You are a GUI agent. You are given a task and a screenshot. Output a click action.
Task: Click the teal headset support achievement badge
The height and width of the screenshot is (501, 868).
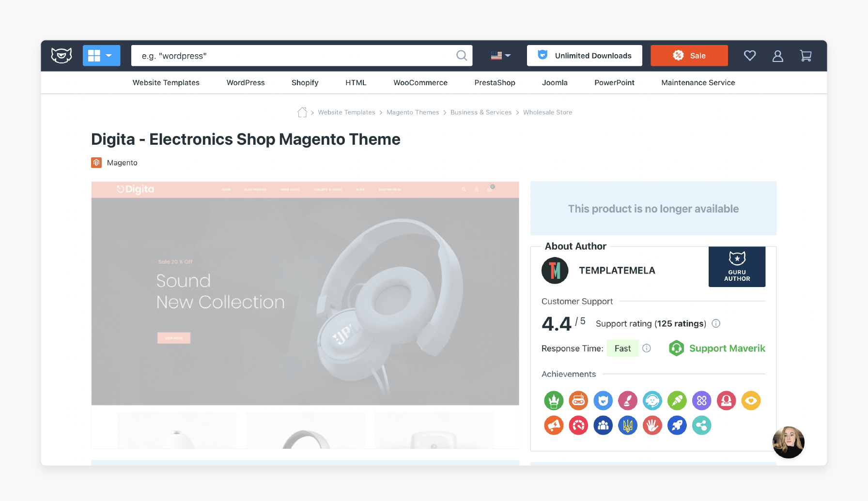pyautogui.click(x=652, y=401)
